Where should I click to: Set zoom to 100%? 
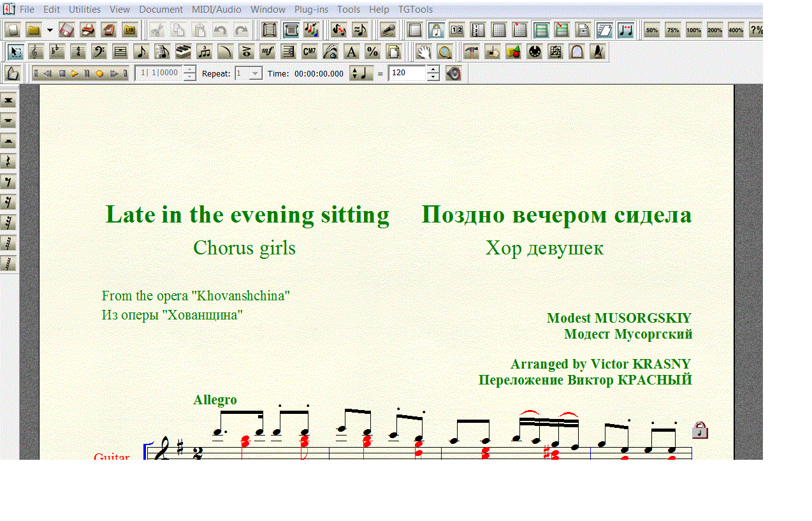[x=693, y=30]
